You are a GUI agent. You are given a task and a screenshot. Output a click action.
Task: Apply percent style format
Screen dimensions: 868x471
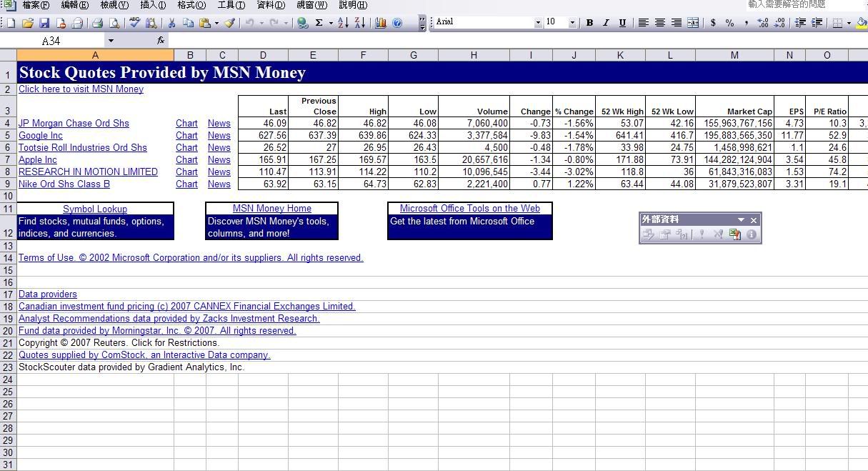(729, 23)
